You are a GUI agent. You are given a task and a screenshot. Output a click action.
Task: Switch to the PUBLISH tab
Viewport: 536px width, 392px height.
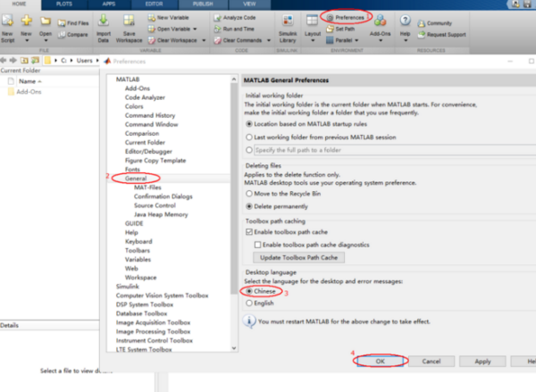(x=203, y=4)
